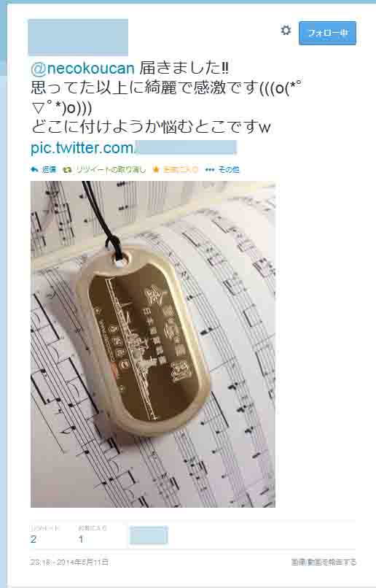Open the pic.twitter.com image link
This screenshot has height=588, width=376.
tap(133, 148)
